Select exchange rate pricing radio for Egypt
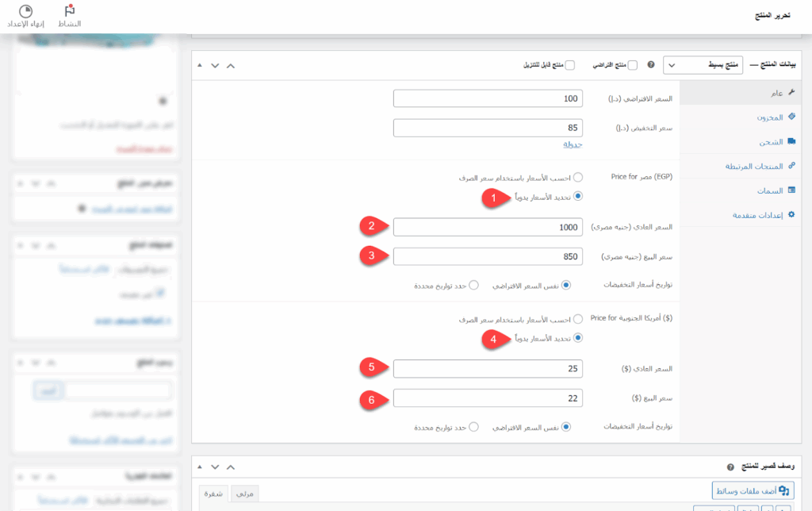812x511 pixels. (577, 177)
